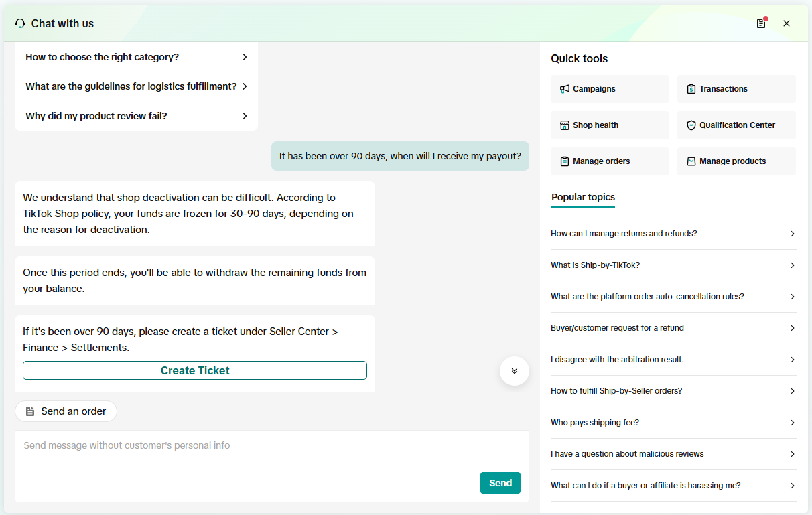Click the 'Send an order' chip
The width and height of the screenshot is (812, 515).
click(x=66, y=411)
